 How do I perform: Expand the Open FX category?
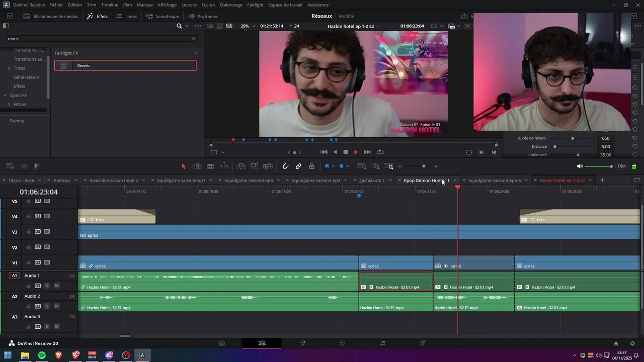[5, 95]
